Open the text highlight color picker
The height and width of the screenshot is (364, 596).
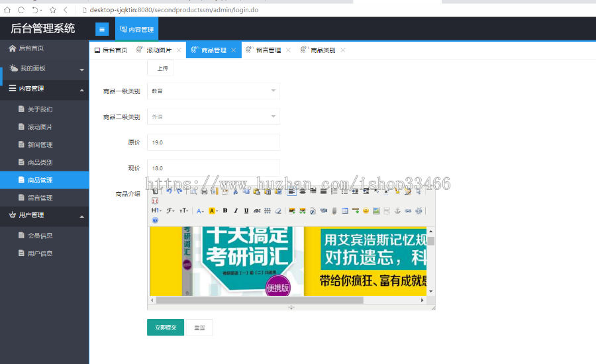click(x=213, y=210)
